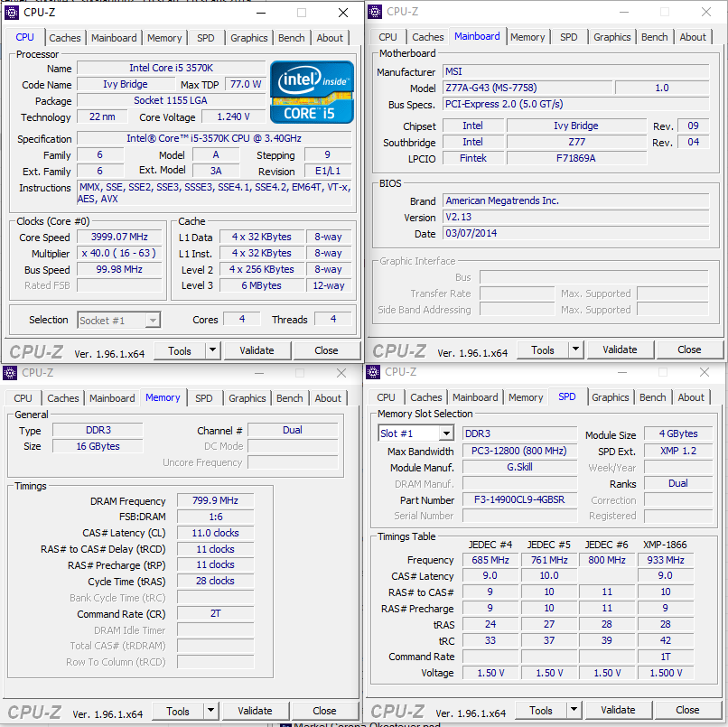Open About tab in the Memory window
This screenshot has height=727, width=728.
[x=328, y=398]
